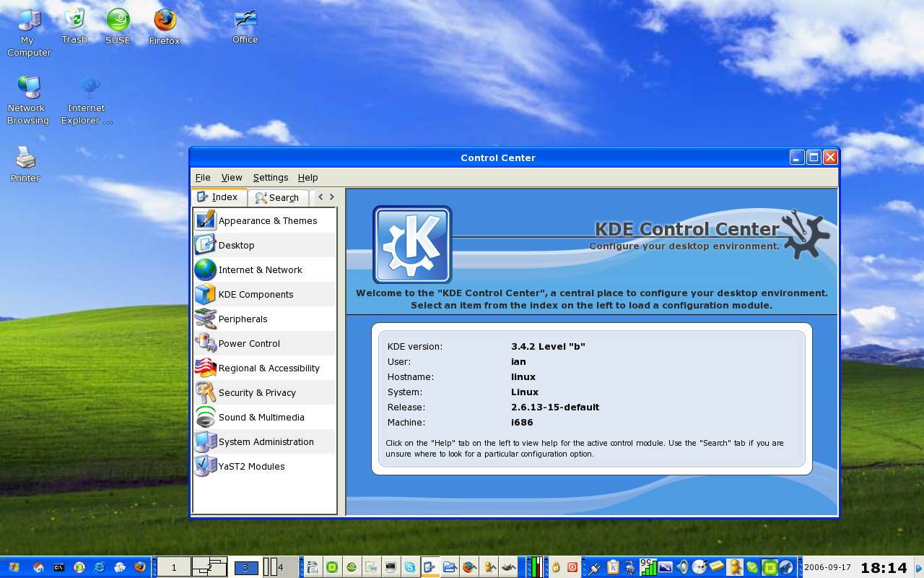The height and width of the screenshot is (578, 924).
Task: Switch to virtual desktop 3
Action: [x=245, y=568]
